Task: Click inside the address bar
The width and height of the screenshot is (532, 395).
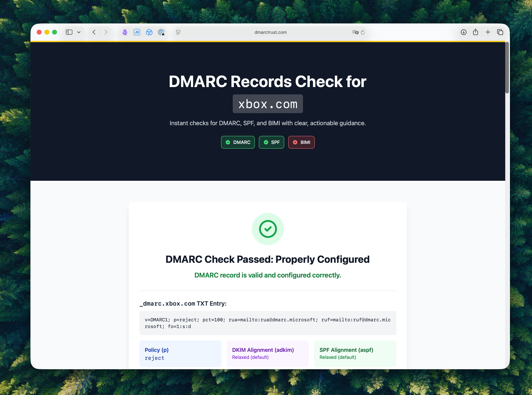Action: coord(270,32)
